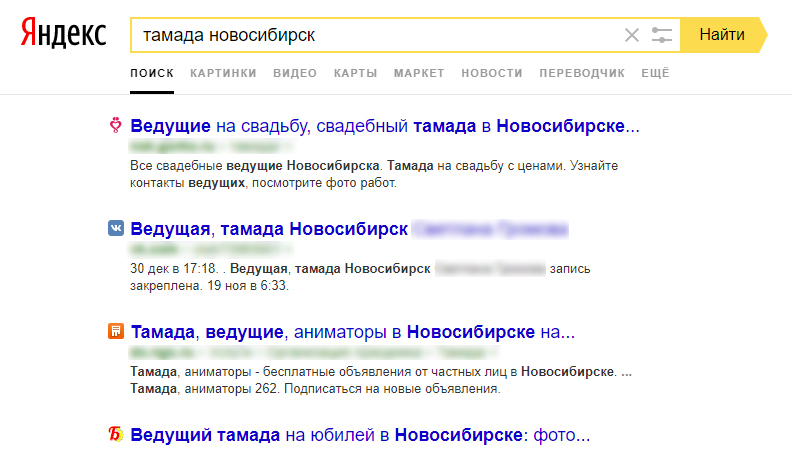Click the pink wedding favicon of first result

(x=116, y=125)
